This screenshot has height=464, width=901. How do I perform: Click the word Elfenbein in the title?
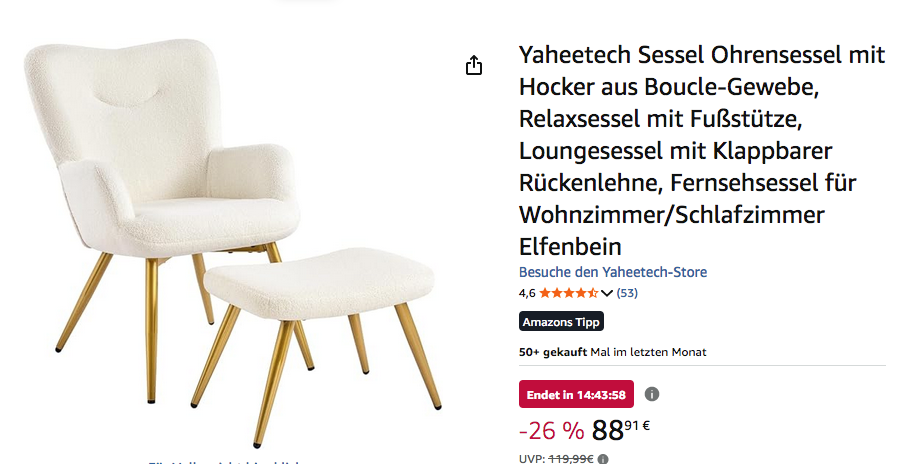(x=570, y=247)
